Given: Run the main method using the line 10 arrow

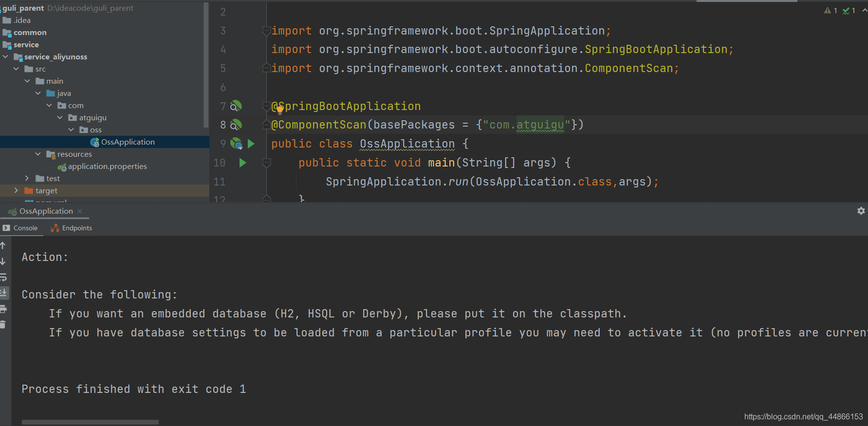Looking at the screenshot, I should (242, 163).
